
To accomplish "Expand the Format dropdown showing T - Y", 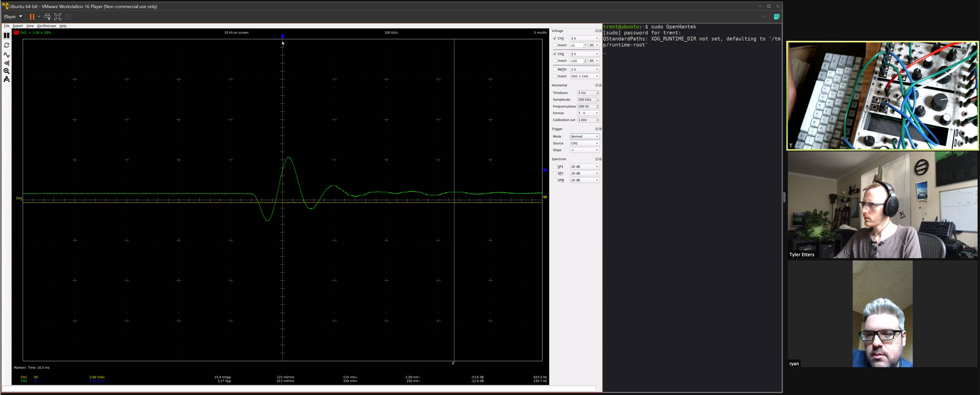I will click(x=588, y=113).
